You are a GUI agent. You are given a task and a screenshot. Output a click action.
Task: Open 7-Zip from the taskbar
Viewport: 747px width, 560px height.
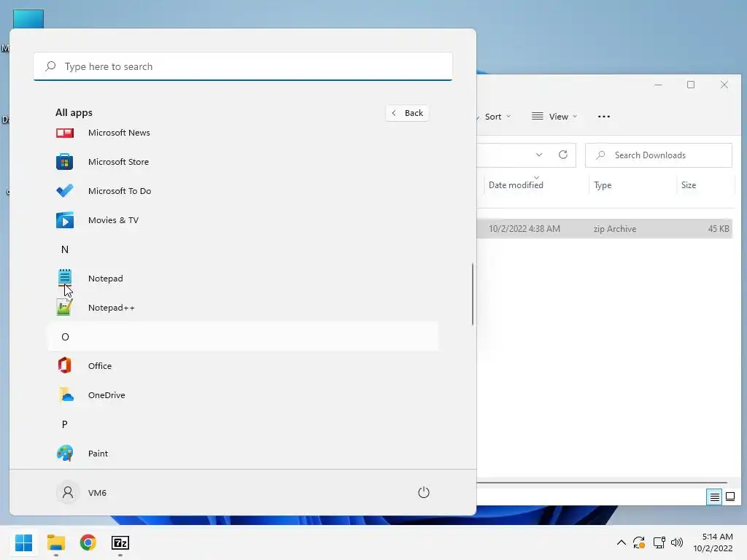pyautogui.click(x=120, y=542)
